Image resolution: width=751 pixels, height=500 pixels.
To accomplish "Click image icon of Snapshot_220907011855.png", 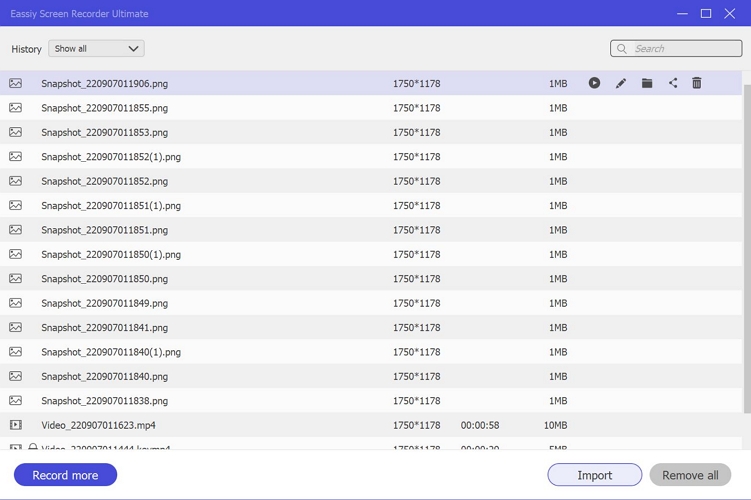I will tap(16, 108).
